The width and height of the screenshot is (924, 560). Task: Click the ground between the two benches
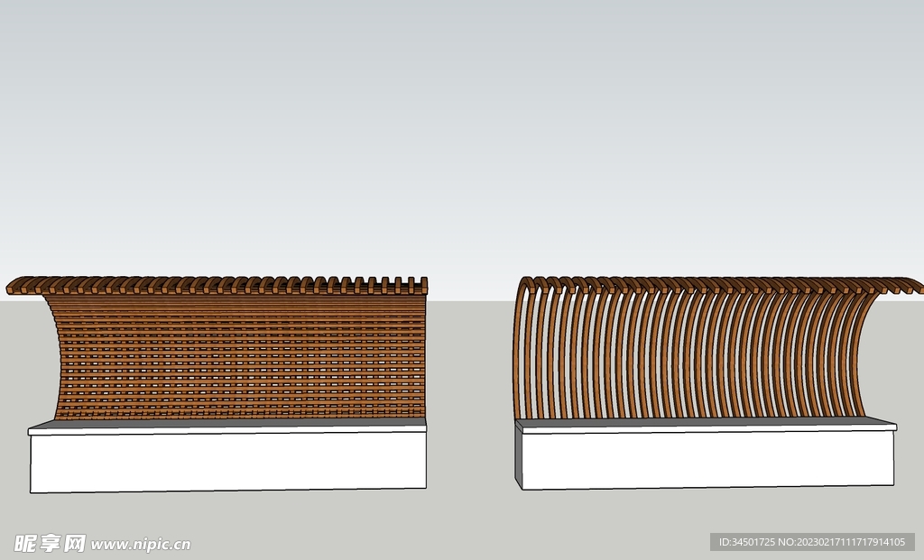[471, 406]
